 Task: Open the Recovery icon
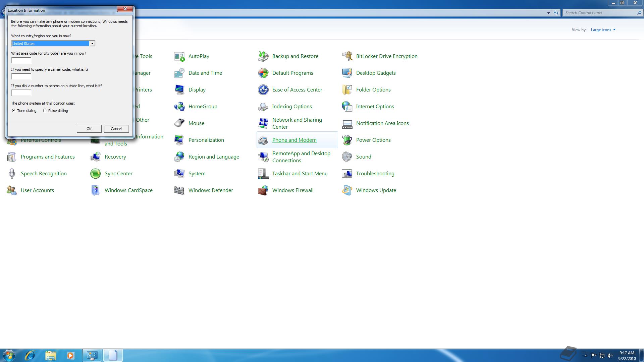click(x=95, y=157)
